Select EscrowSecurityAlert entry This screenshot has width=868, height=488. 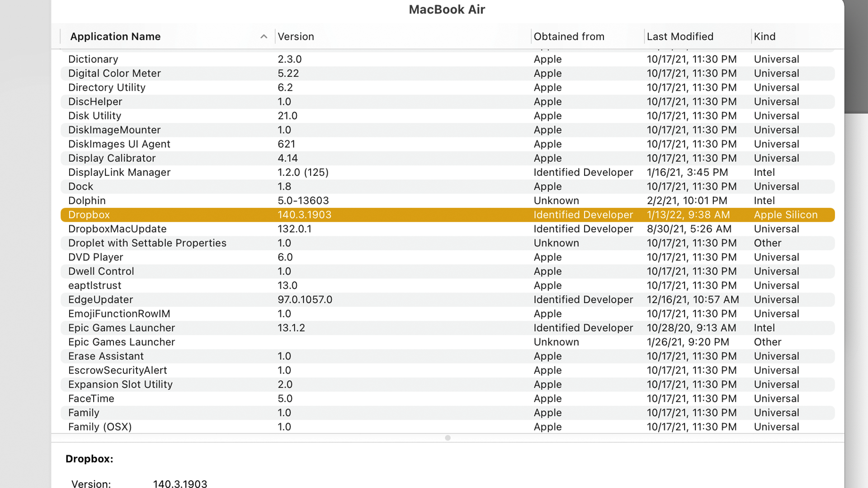[448, 371]
